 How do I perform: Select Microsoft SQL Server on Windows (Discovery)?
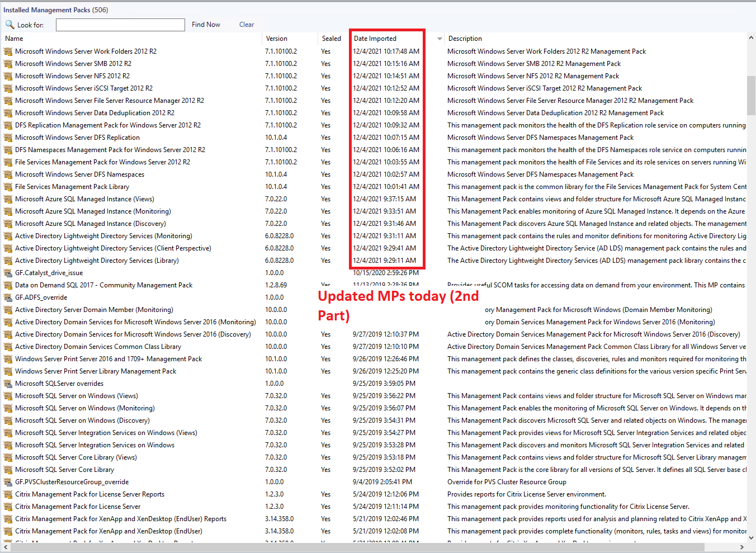point(82,420)
